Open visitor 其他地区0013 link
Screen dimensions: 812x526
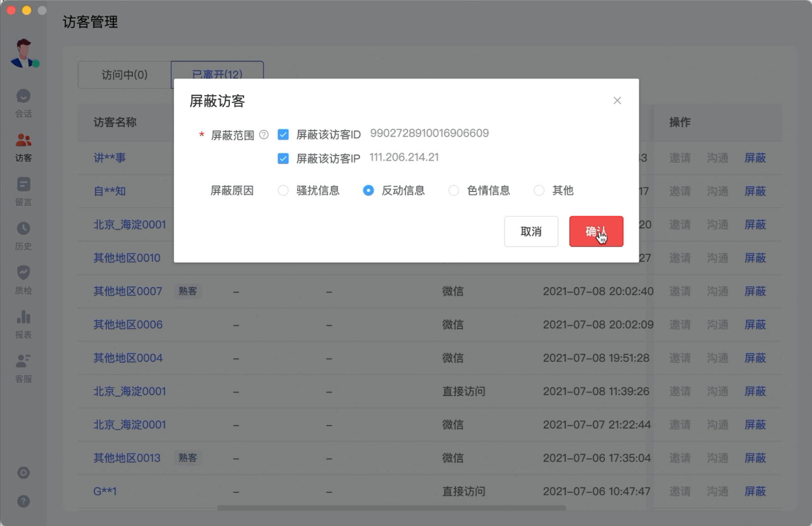(x=127, y=458)
